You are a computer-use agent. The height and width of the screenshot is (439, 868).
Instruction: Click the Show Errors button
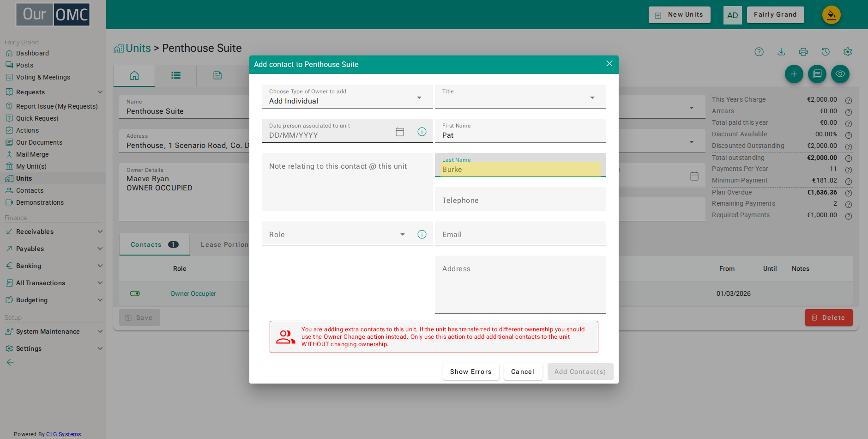471,372
